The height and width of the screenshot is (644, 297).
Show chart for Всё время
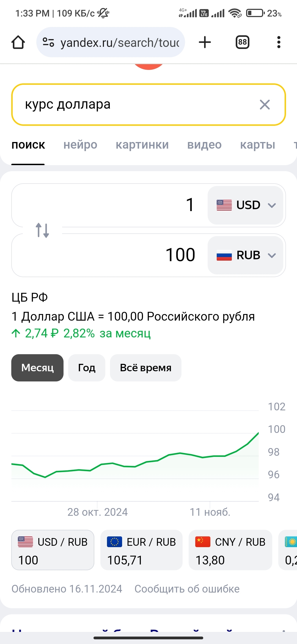[145, 368]
